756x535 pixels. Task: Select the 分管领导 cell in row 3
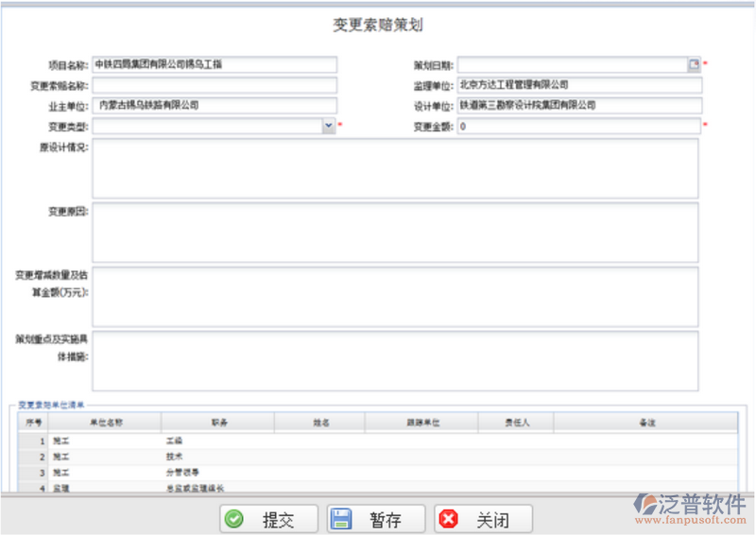218,473
